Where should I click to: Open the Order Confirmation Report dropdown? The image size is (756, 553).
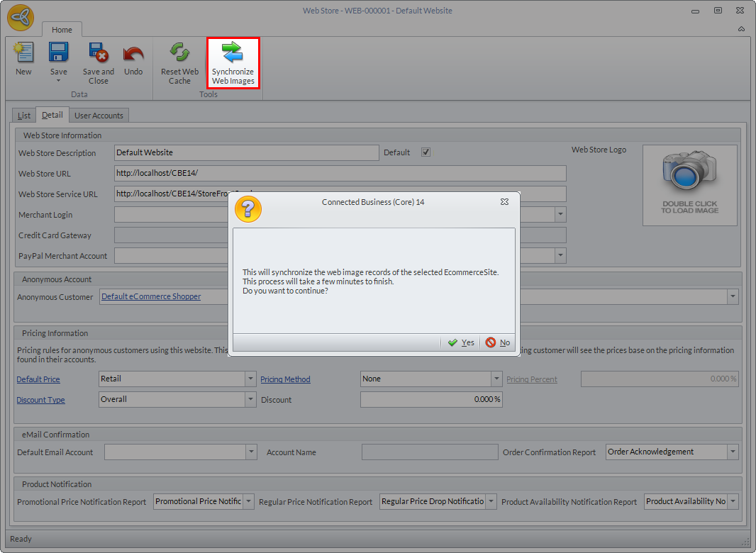click(733, 452)
